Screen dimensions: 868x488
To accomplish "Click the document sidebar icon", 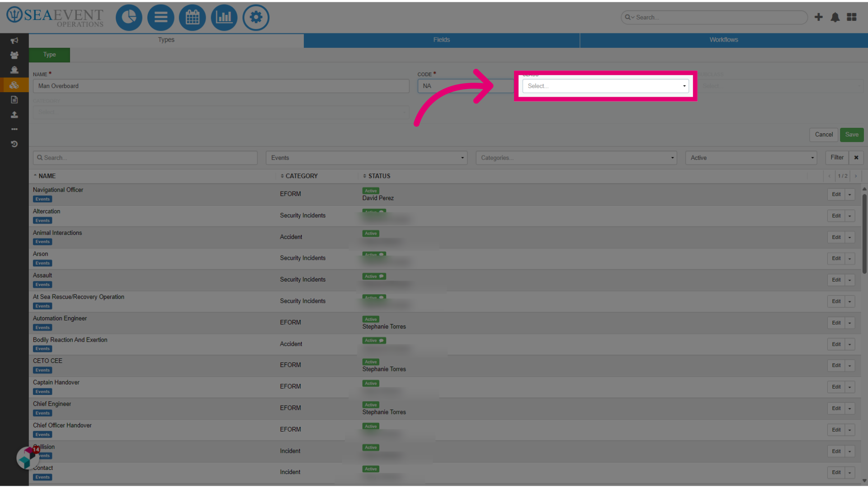I will [14, 99].
